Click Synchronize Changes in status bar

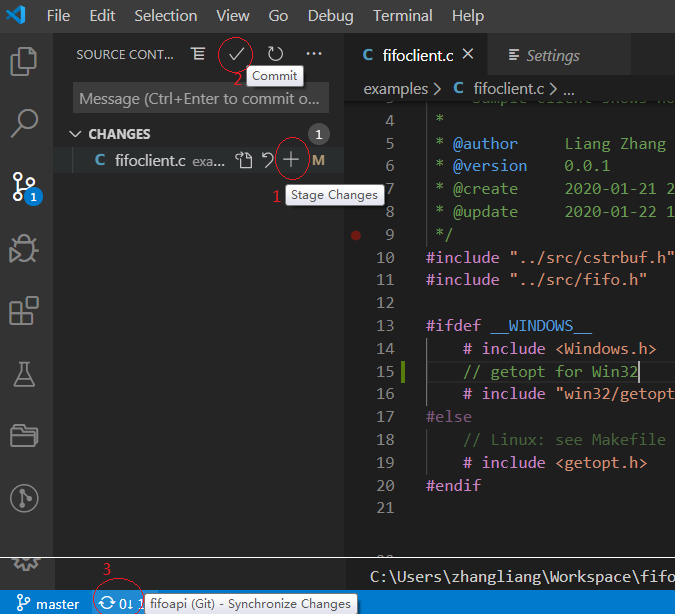[119, 604]
